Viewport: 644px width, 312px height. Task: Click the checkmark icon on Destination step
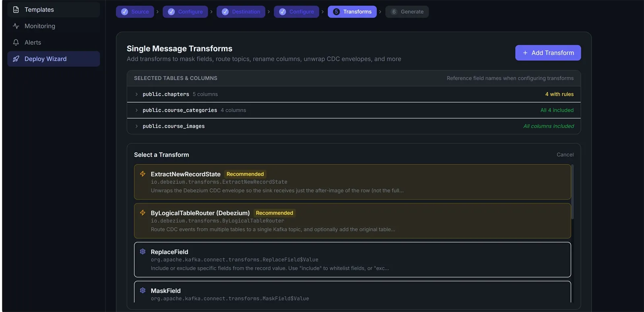coord(225,12)
